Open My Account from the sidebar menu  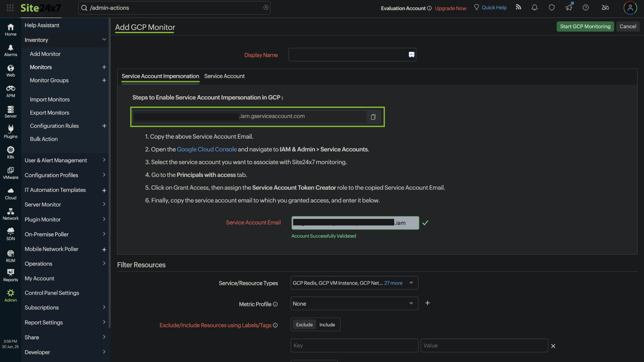click(x=39, y=278)
